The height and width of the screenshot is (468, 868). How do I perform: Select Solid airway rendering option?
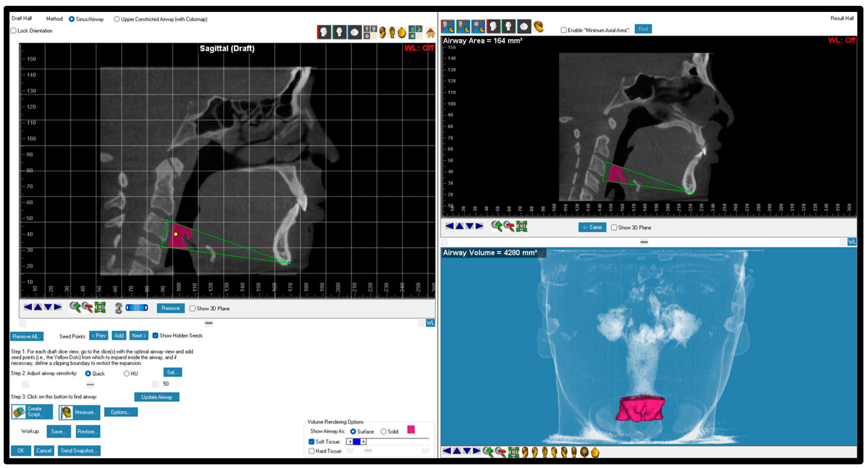click(x=384, y=432)
